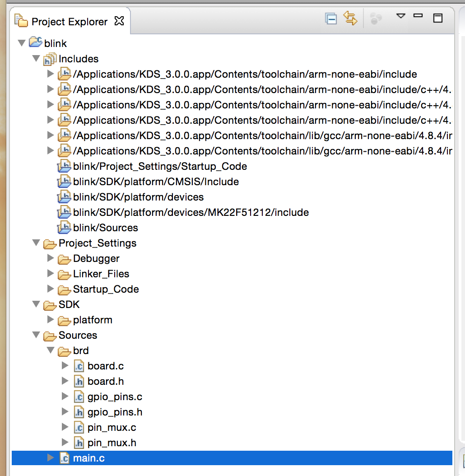Select pin_mux.c in the brd folder
The image size is (465, 476).
coord(112,428)
